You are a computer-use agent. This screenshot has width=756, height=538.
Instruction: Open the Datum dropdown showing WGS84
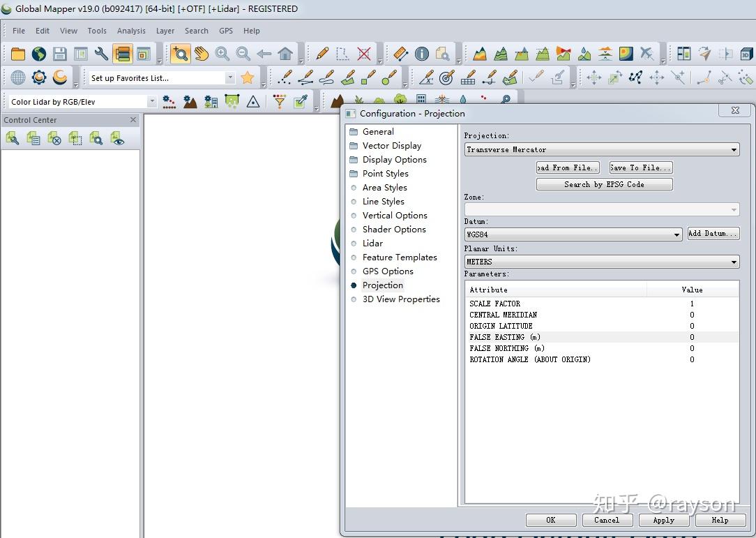(573, 234)
